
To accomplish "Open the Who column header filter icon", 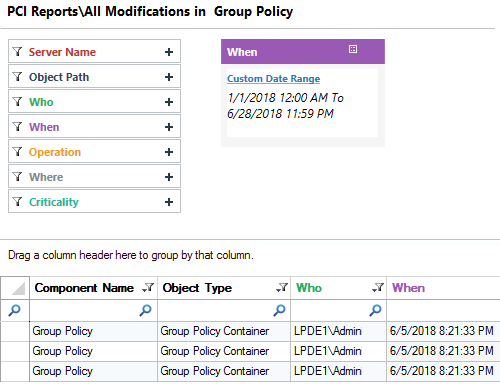I will coord(378,287).
